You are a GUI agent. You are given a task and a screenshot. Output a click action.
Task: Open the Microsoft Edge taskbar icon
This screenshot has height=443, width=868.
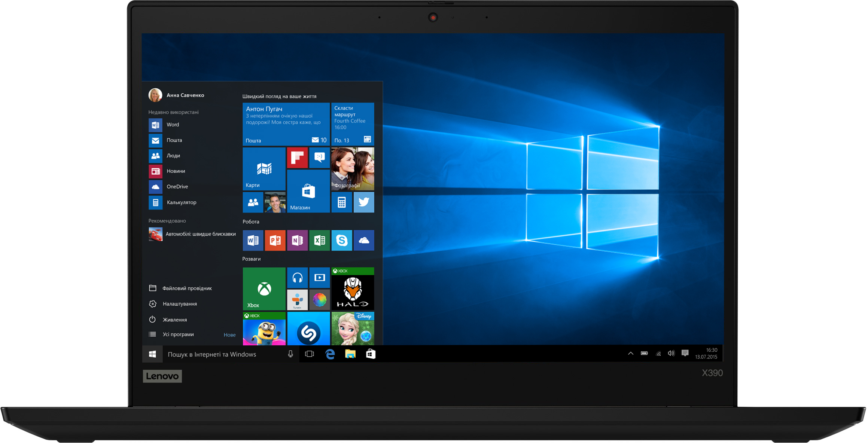(x=330, y=354)
